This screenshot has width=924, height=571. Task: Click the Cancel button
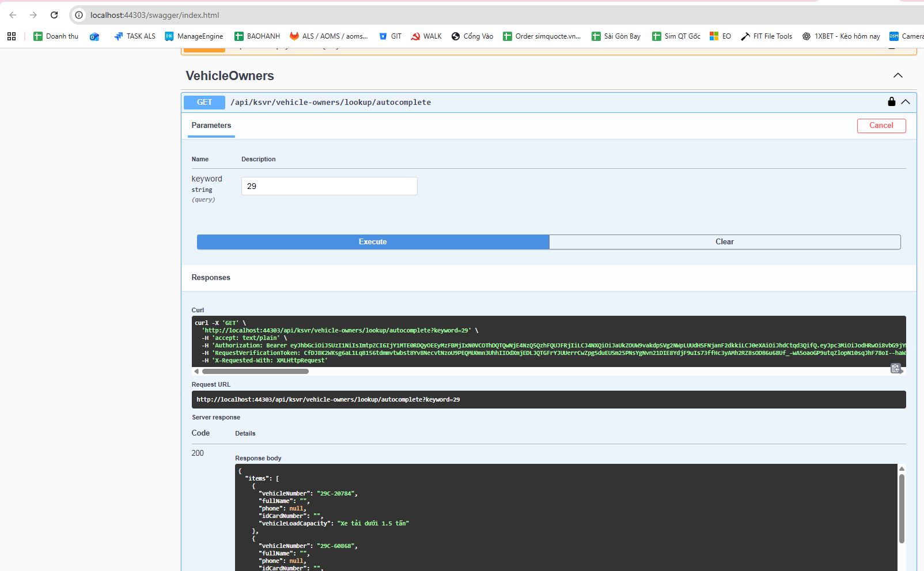(x=881, y=126)
